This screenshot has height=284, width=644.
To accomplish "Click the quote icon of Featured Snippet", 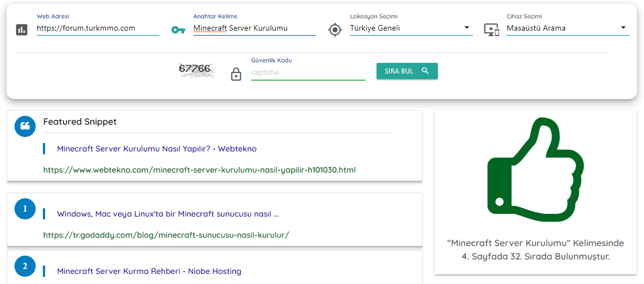I will [x=25, y=126].
